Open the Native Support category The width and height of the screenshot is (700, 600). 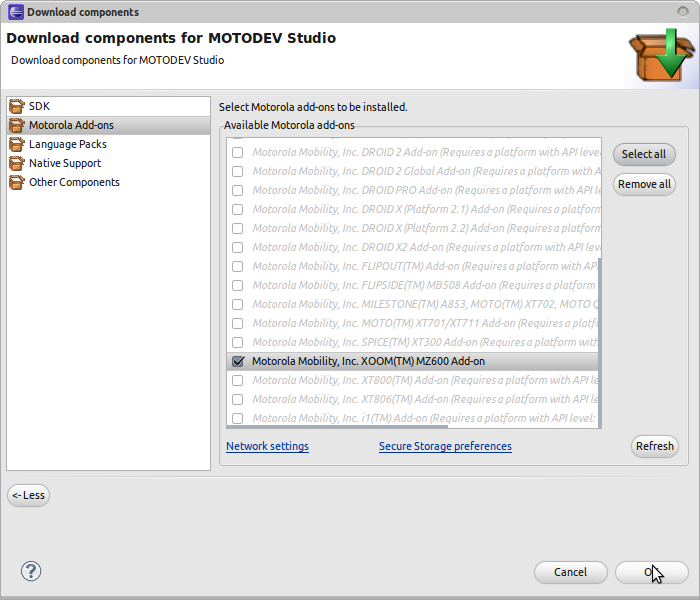point(108,163)
